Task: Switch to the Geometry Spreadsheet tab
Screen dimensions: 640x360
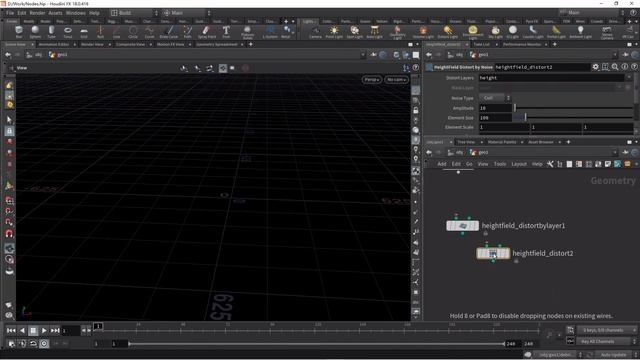Action: [x=217, y=44]
